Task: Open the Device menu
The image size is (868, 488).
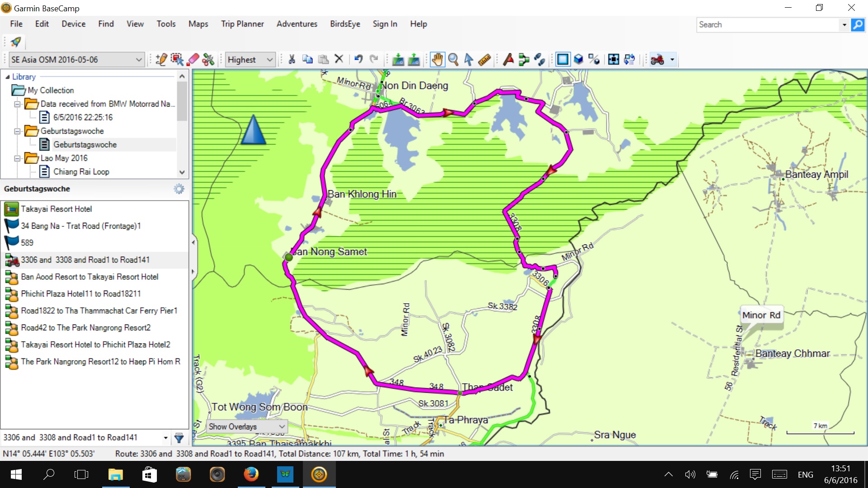Action: pos(73,24)
